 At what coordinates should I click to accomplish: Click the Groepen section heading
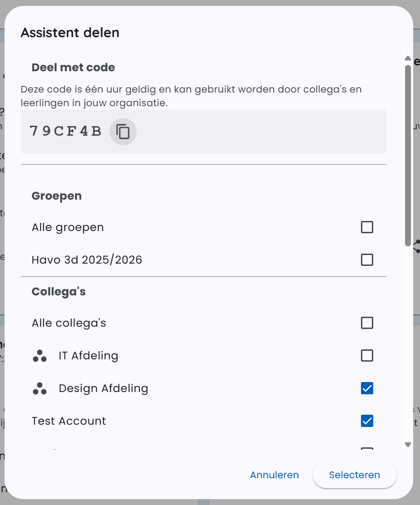tap(56, 196)
